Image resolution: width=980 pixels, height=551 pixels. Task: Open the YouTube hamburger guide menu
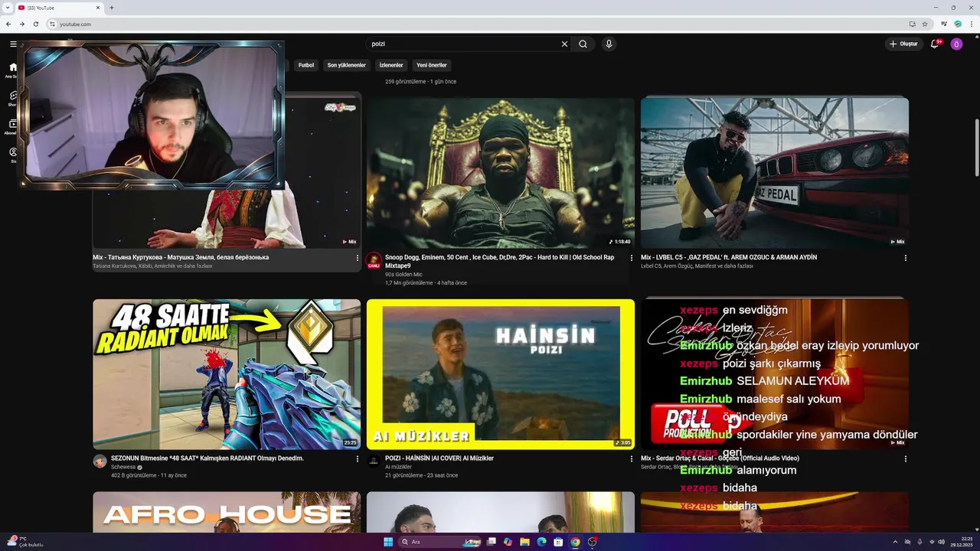pos(13,44)
